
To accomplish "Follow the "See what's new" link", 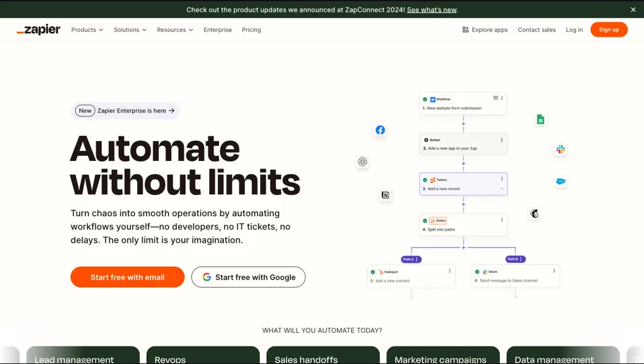I will click(x=431, y=9).
